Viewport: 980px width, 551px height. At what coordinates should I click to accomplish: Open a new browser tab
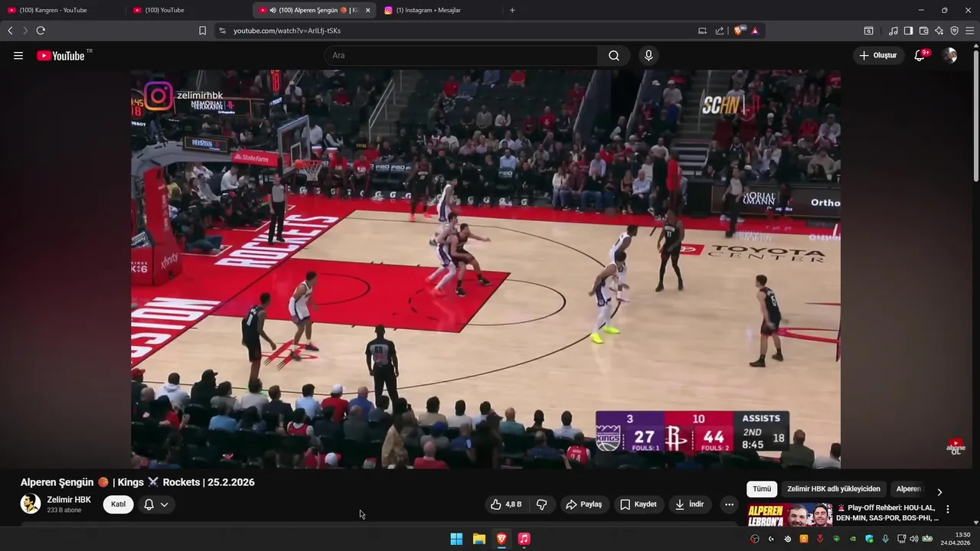pyautogui.click(x=512, y=10)
